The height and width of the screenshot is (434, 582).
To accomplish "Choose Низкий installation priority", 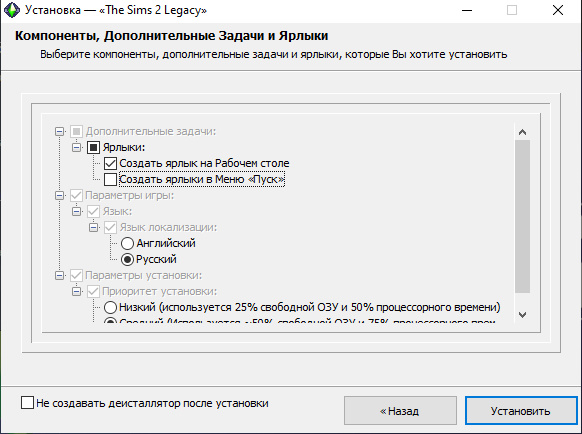I will tap(110, 307).
